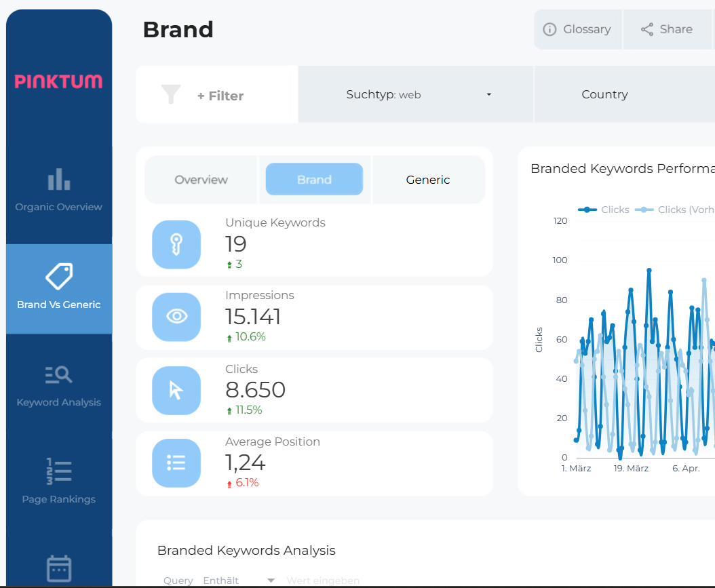715x588 pixels.
Task: Click the Share icon in the header
Action: pyautogui.click(x=665, y=29)
